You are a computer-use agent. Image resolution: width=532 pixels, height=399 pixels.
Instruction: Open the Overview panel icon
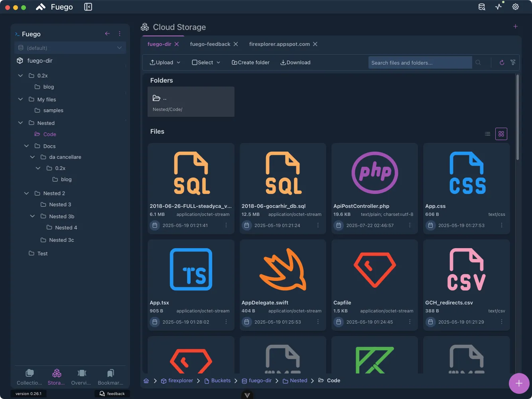point(81,375)
